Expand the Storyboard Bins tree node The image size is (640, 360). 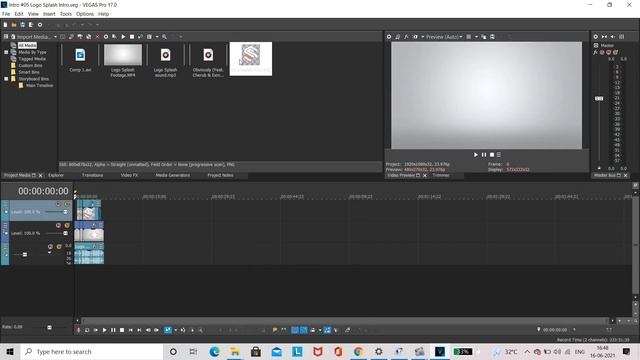(x=6, y=79)
